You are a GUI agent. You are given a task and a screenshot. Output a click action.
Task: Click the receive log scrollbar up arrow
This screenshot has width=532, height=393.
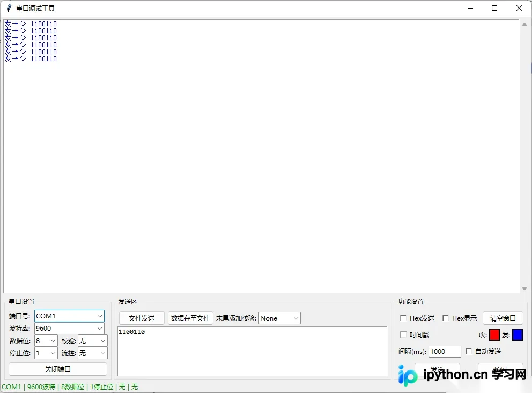524,24
